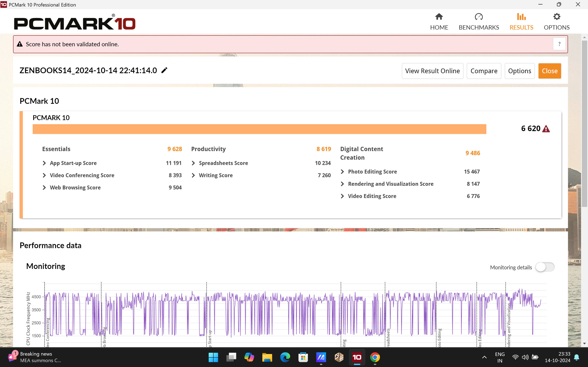Open the Home section via house icon
This screenshot has height=367, width=588.
pyautogui.click(x=439, y=17)
